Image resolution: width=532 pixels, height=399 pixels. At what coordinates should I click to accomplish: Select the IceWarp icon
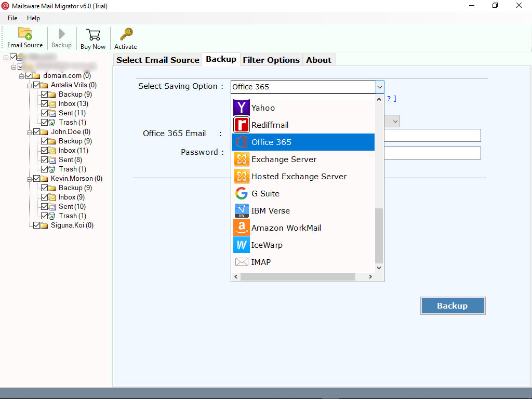[241, 245]
